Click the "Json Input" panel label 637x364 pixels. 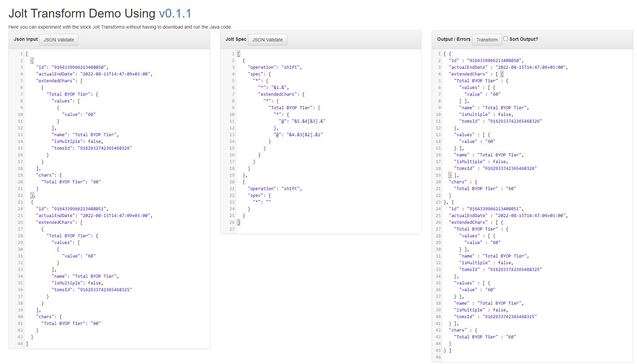click(x=26, y=39)
